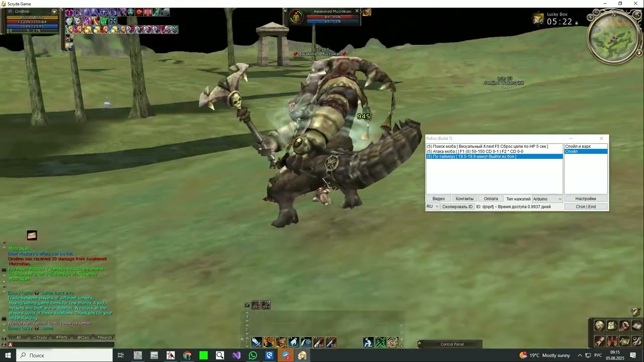Open the Actions fist icon

tap(624, 326)
